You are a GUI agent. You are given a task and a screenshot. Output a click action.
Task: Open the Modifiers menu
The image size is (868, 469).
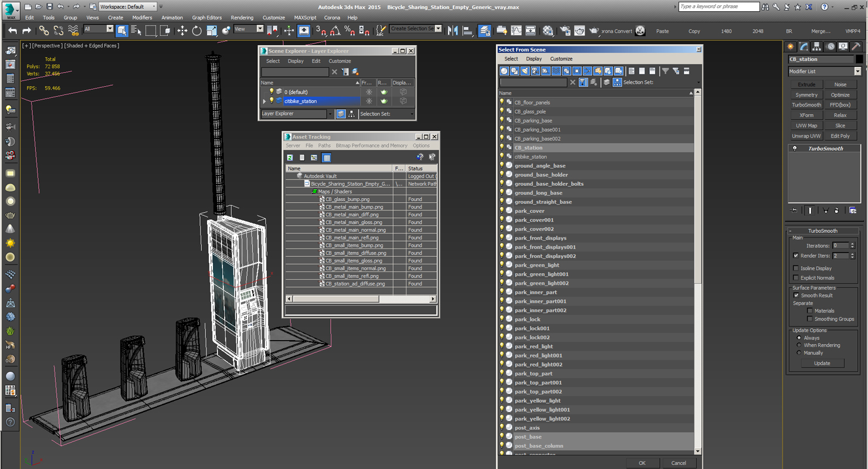pyautogui.click(x=142, y=18)
